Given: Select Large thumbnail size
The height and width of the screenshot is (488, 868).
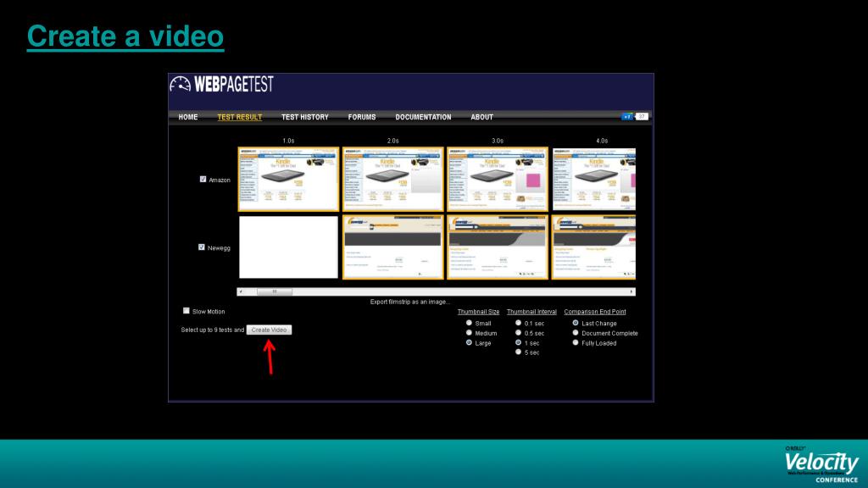Looking at the screenshot, I should pyautogui.click(x=469, y=343).
